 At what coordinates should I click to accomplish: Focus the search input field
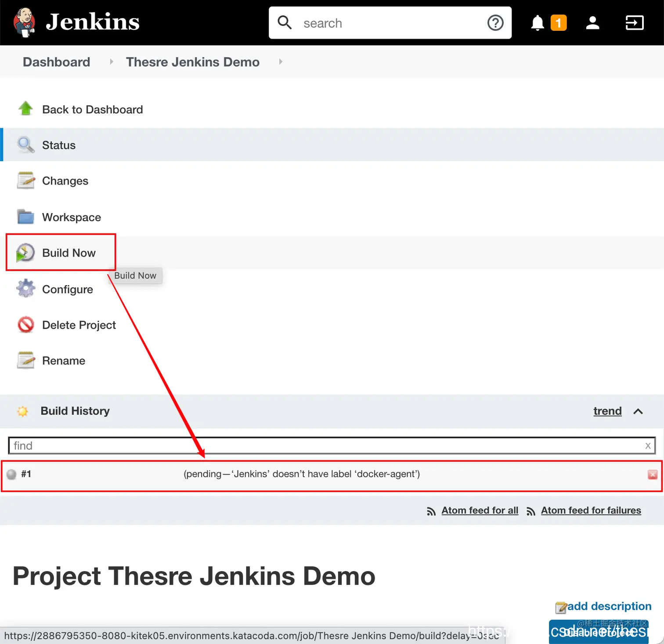click(391, 23)
